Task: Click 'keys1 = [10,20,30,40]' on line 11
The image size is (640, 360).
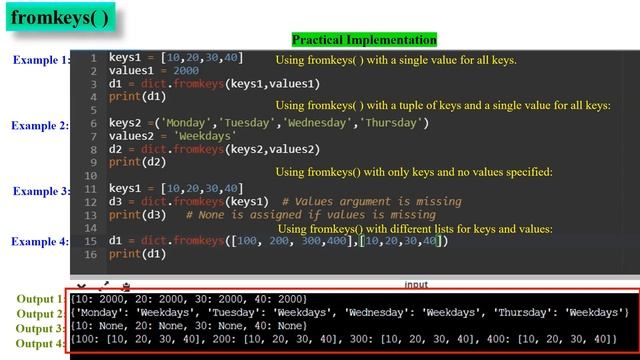Action: point(176,189)
